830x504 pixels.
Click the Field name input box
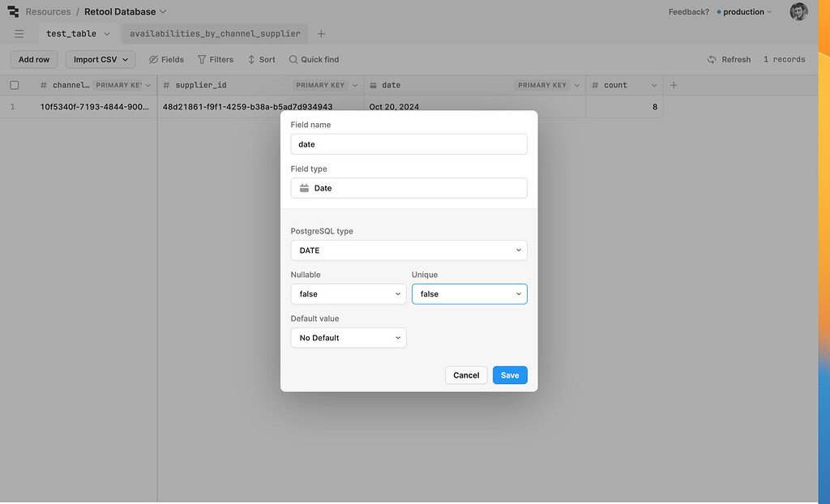pyautogui.click(x=409, y=143)
